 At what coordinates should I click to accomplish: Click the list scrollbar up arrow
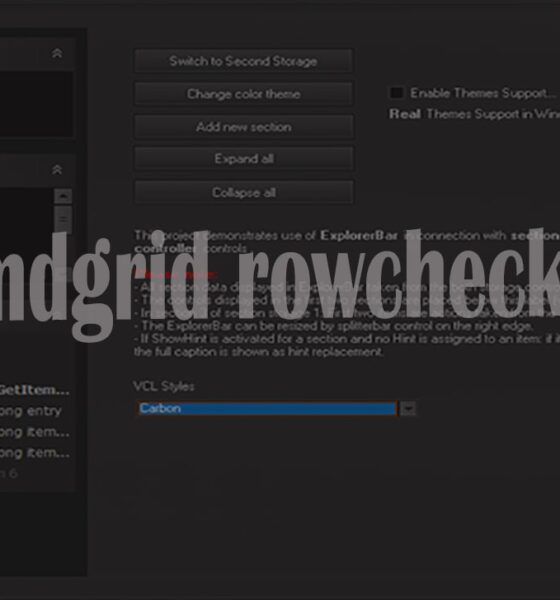pos(63,196)
